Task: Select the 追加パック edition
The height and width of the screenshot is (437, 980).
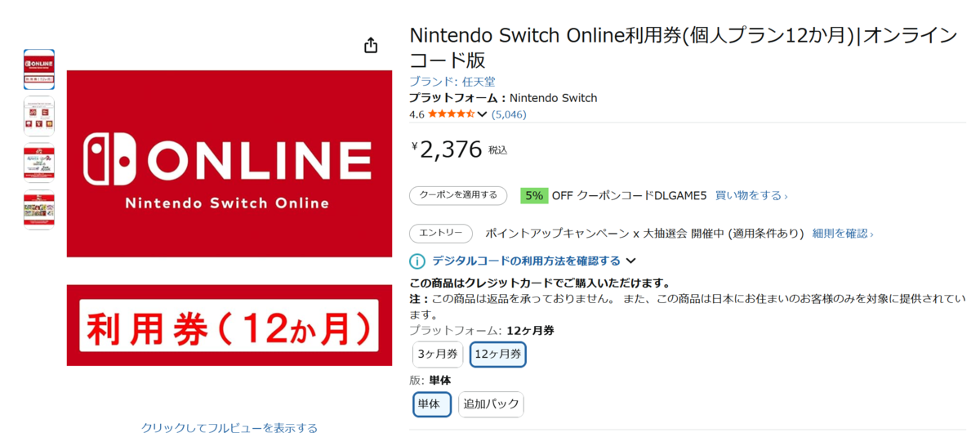Action: 491,404
